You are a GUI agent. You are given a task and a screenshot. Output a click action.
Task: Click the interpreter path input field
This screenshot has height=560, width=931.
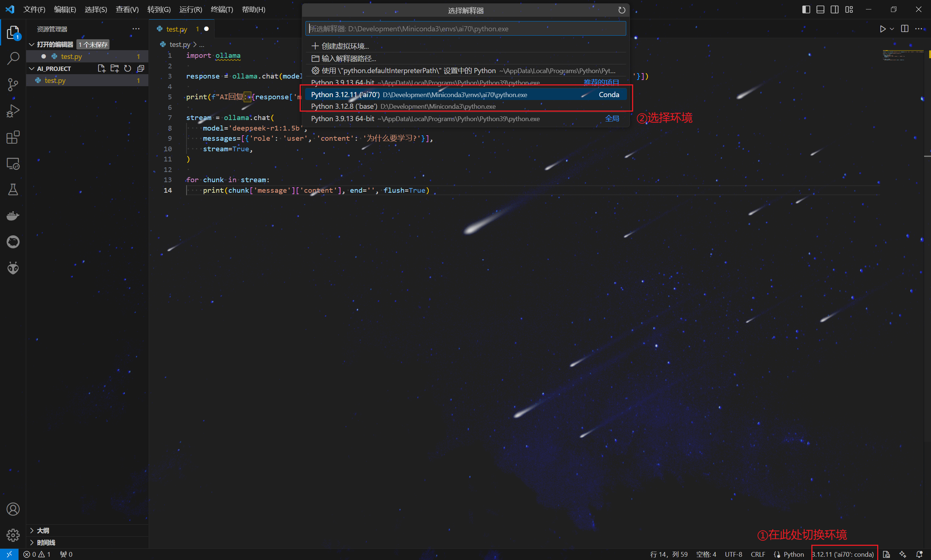466,29
